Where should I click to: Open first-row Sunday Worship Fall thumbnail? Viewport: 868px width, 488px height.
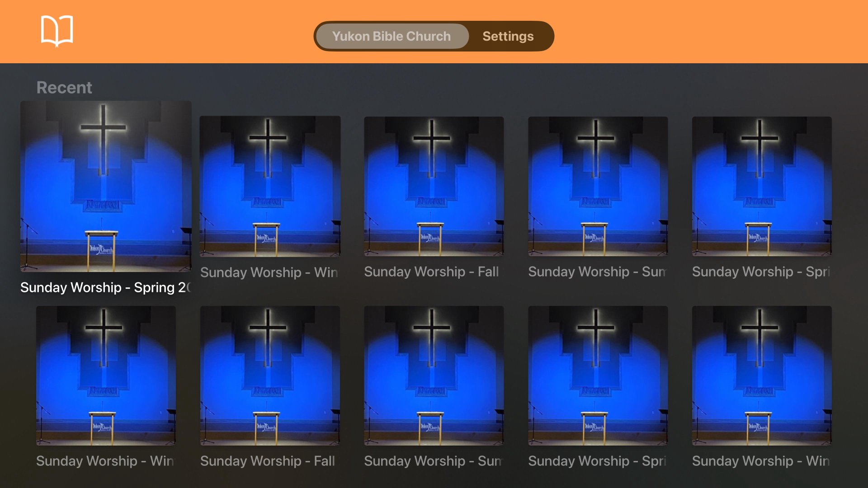[434, 186]
